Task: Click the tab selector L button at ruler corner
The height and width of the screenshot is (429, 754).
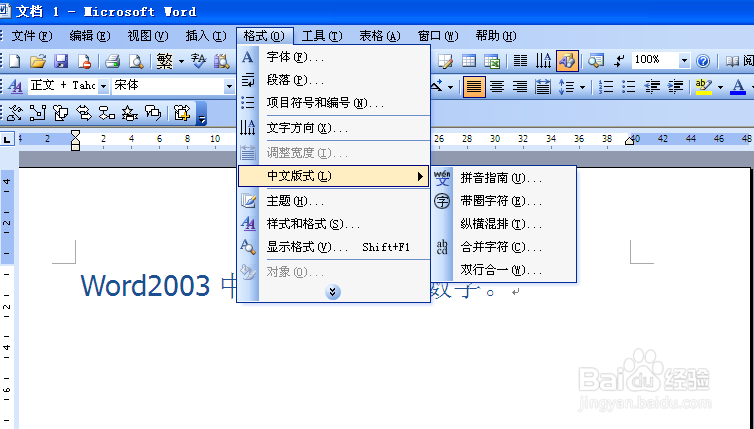Action: pyautogui.click(x=7, y=139)
